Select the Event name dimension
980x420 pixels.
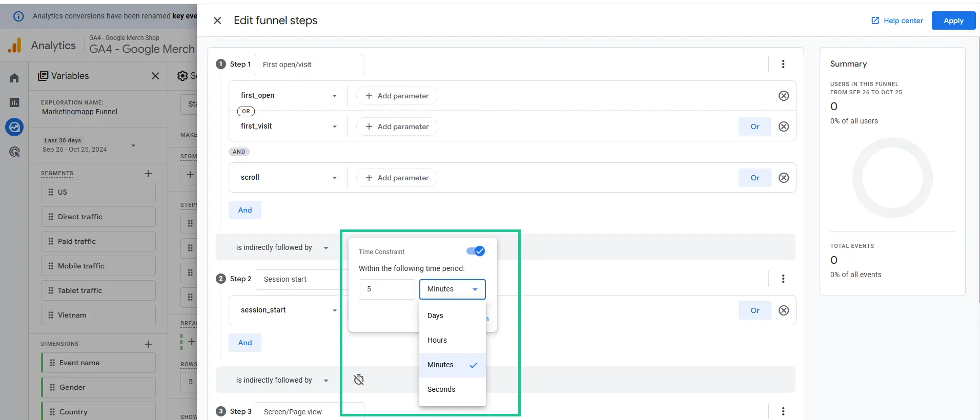(98, 363)
